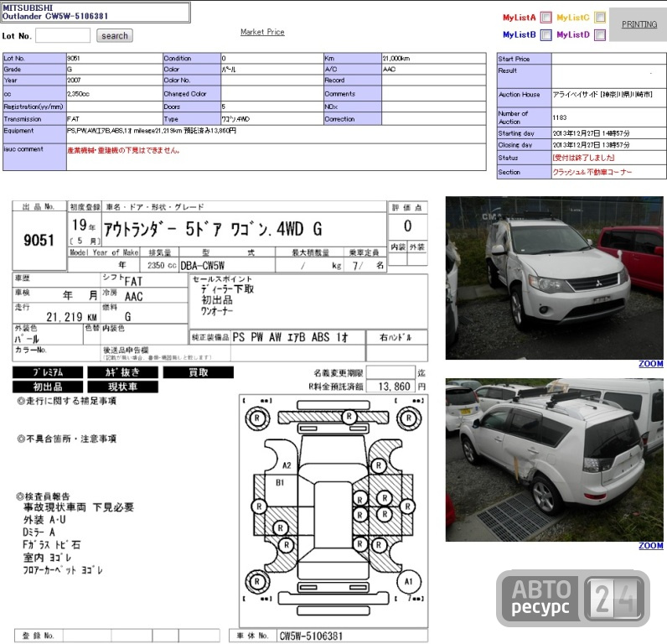667x644 pixels.
Task: Click the A2 mark on damage diagram
Action: coord(287,465)
